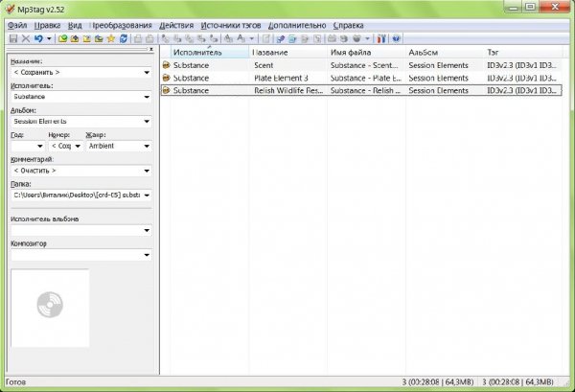Click the Filename to Tag converter icon

point(177,38)
